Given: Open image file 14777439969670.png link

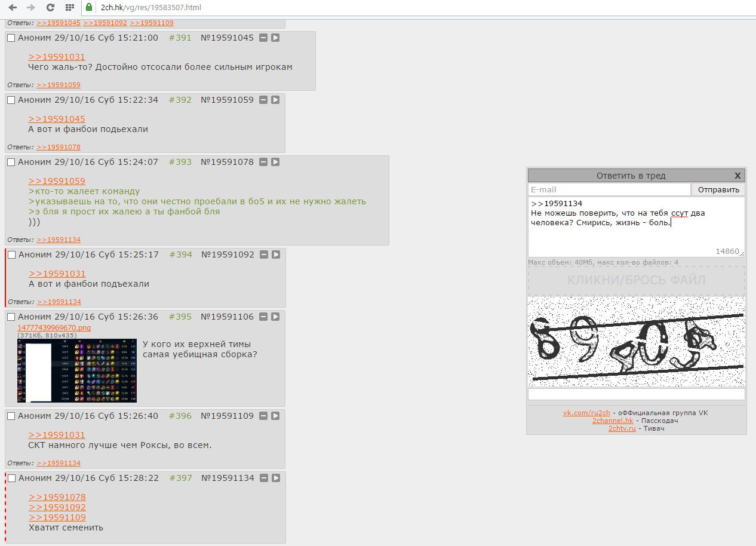Looking at the screenshot, I should pos(54,328).
